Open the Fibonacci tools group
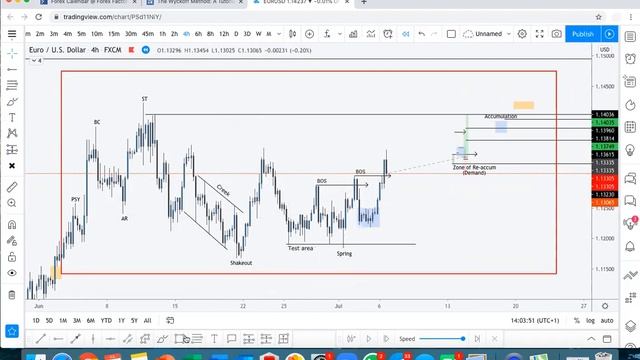Viewport: 640px width, 360px height. pos(12,85)
